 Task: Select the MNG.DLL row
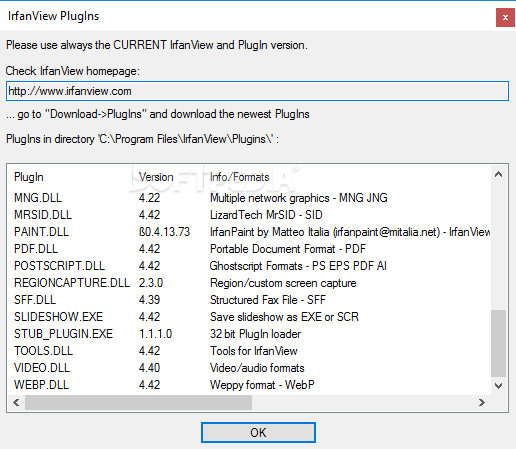pos(249,198)
